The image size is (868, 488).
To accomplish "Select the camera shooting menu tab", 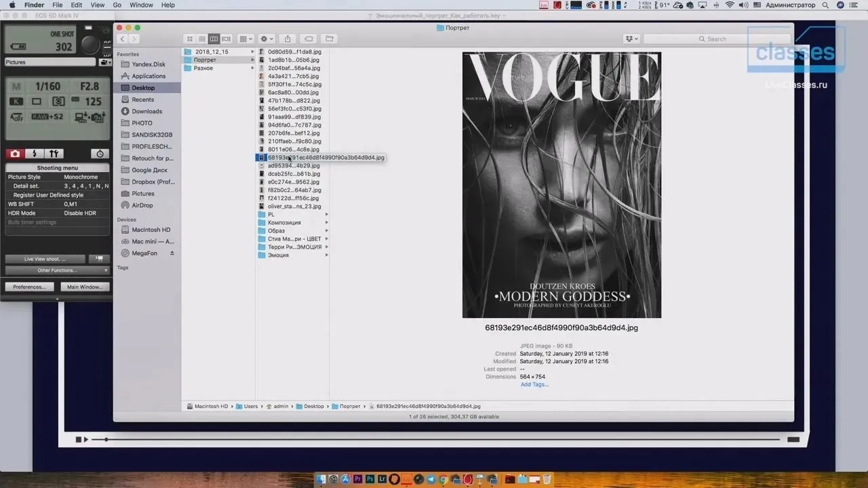I will coord(15,154).
